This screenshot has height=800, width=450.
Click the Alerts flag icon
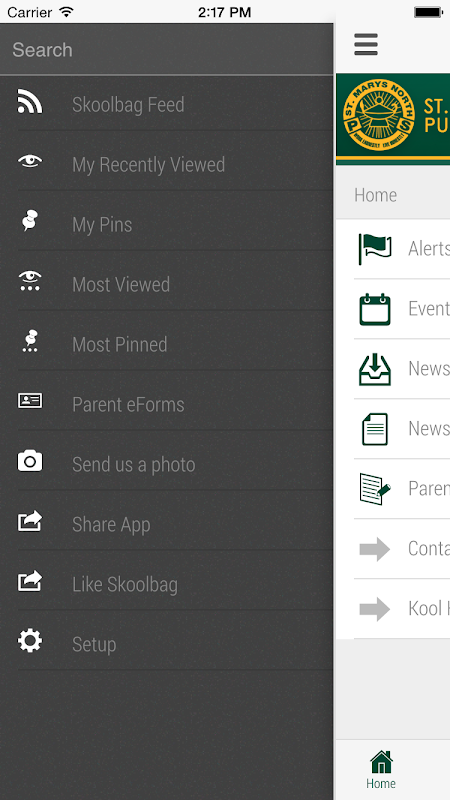(x=375, y=249)
